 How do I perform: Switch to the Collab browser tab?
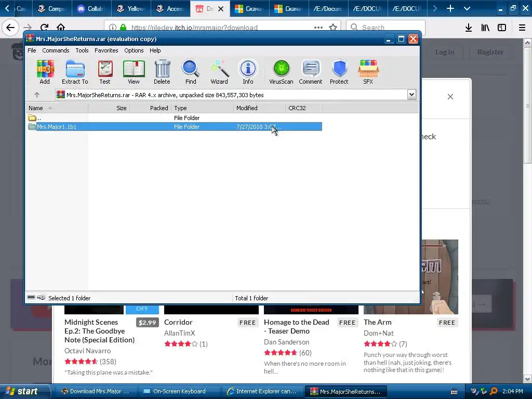click(91, 8)
